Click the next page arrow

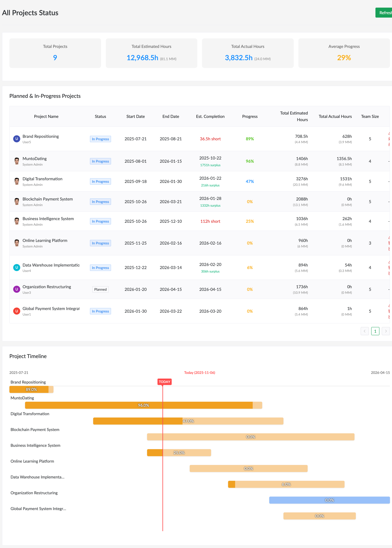(386, 331)
